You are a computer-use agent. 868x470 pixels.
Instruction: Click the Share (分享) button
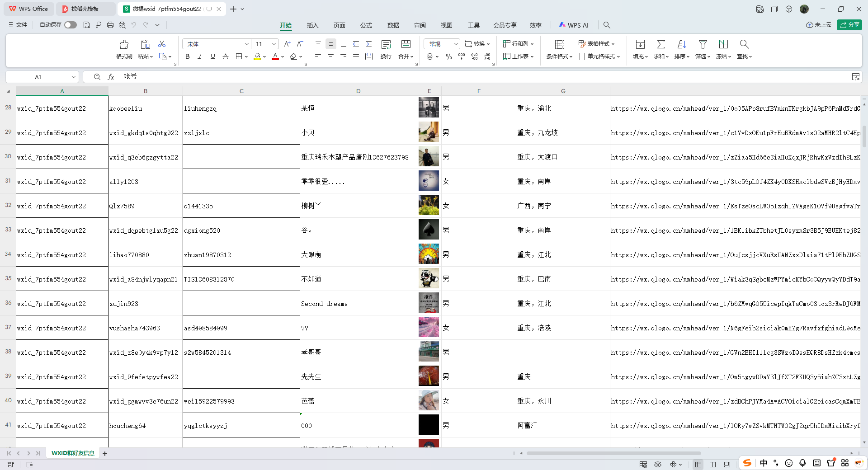coord(849,25)
